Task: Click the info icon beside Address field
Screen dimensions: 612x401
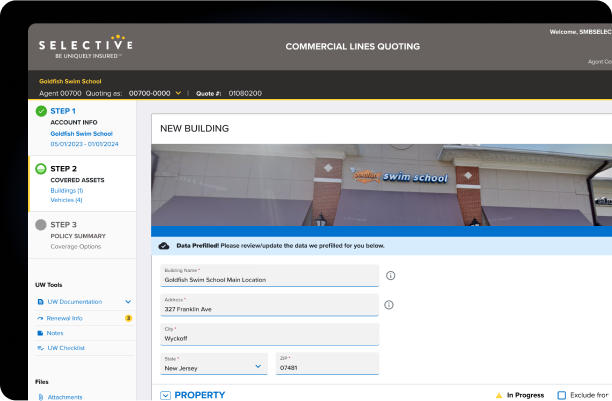Action: [391, 305]
